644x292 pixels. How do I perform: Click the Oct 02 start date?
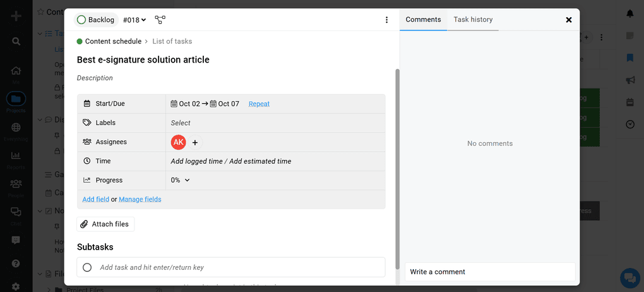tap(190, 104)
